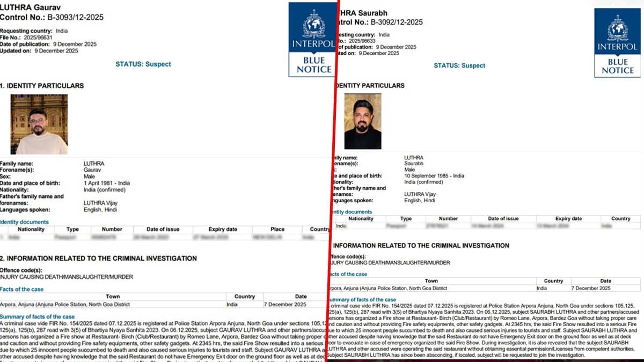Select the birth date 1 April 1981 - India
This screenshot has height=362, width=644.
click(x=106, y=183)
